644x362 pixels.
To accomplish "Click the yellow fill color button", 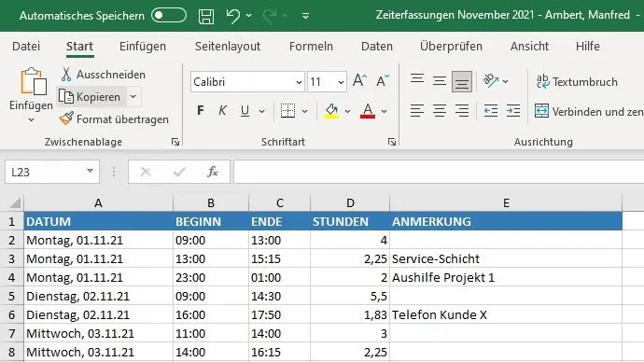I will click(331, 111).
